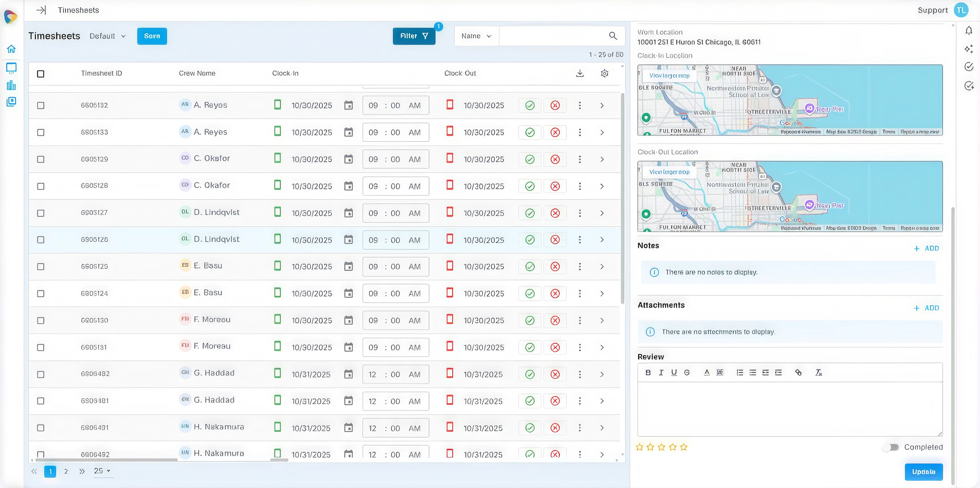Expand details for timesheet 6805126 row

602,240
